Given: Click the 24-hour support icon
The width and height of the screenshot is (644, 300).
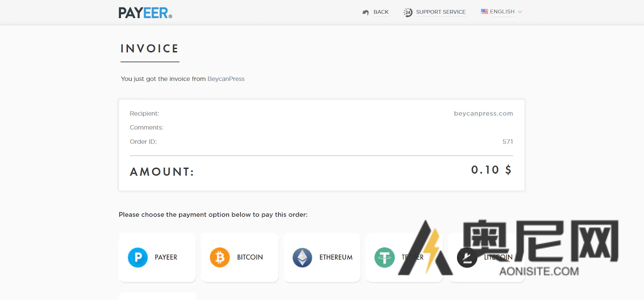Looking at the screenshot, I should tap(408, 12).
